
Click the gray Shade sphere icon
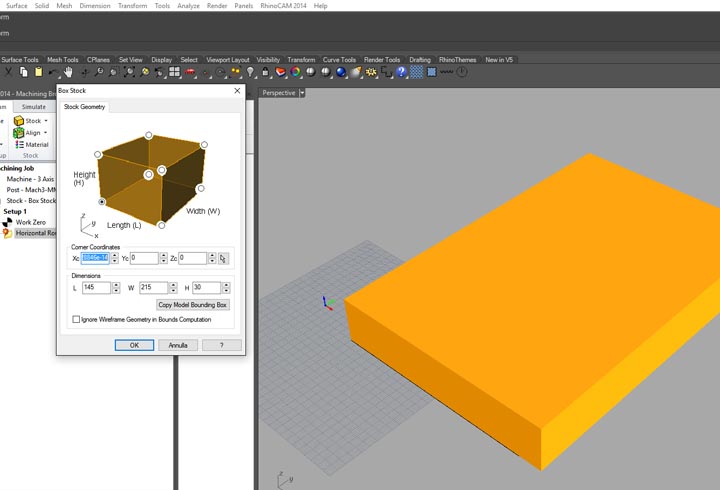(x=310, y=72)
